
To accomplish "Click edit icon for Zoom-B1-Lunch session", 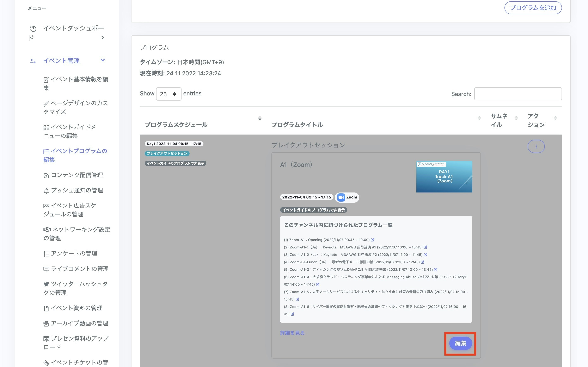I will coord(423,262).
